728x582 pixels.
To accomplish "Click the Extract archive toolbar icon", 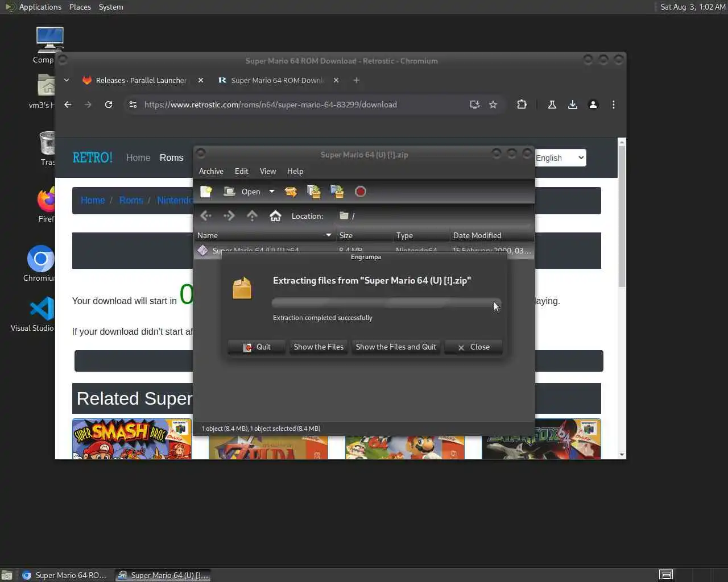I will (x=291, y=192).
